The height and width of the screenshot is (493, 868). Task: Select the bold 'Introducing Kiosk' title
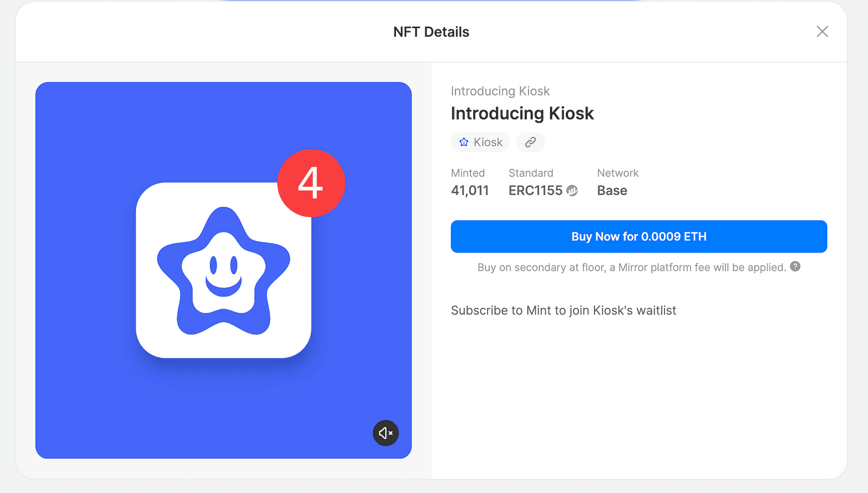pyautogui.click(x=522, y=113)
